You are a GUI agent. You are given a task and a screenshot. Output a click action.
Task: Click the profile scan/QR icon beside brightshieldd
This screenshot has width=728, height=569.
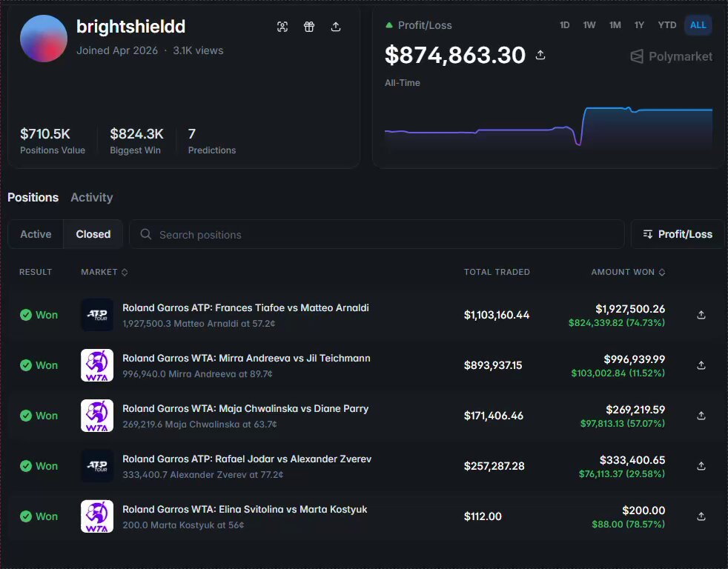(282, 27)
